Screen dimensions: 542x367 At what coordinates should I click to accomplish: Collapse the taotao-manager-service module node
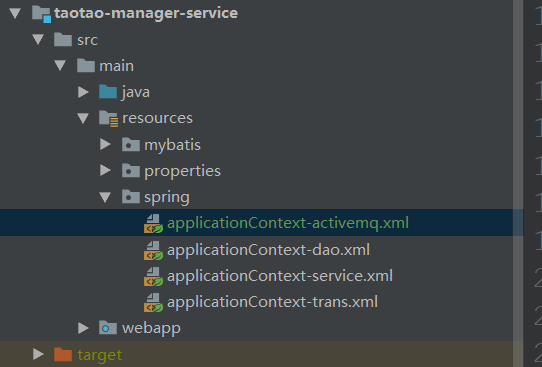tap(15, 13)
